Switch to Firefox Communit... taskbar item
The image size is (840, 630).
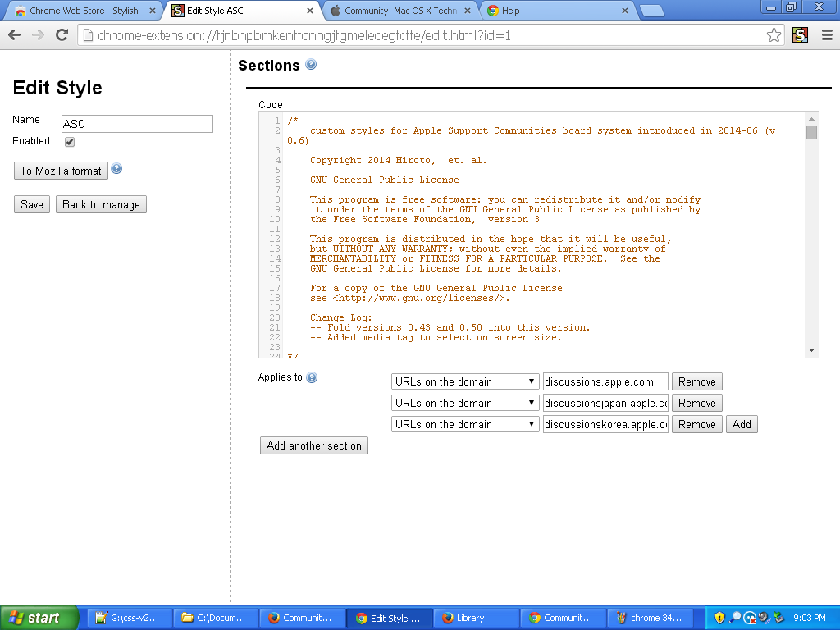(x=303, y=618)
